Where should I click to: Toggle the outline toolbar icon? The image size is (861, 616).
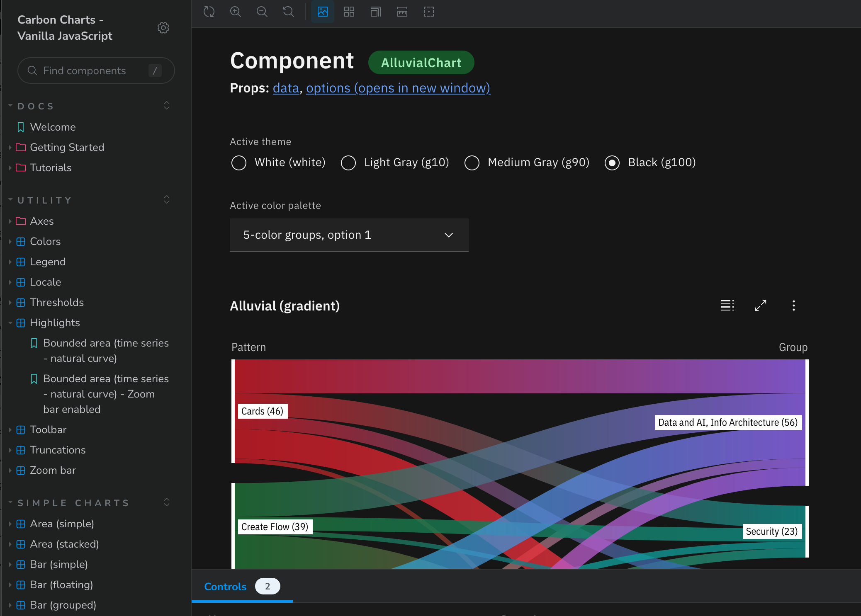pos(429,12)
